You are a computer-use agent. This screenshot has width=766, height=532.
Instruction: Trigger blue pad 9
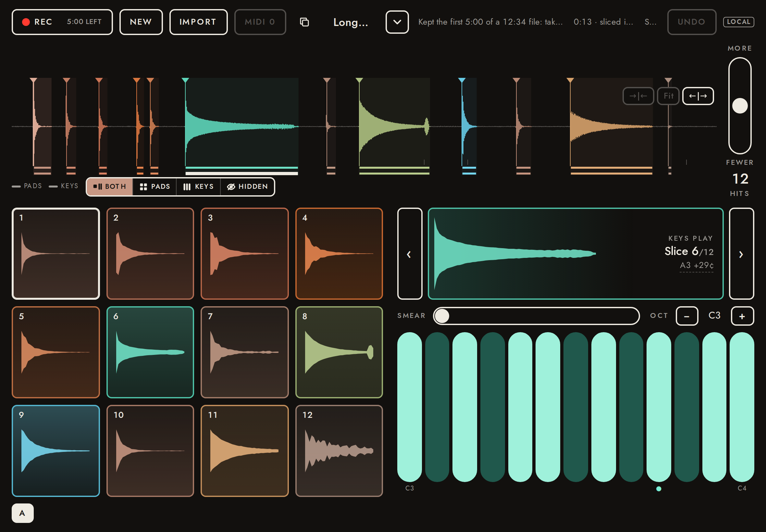pyautogui.click(x=56, y=451)
